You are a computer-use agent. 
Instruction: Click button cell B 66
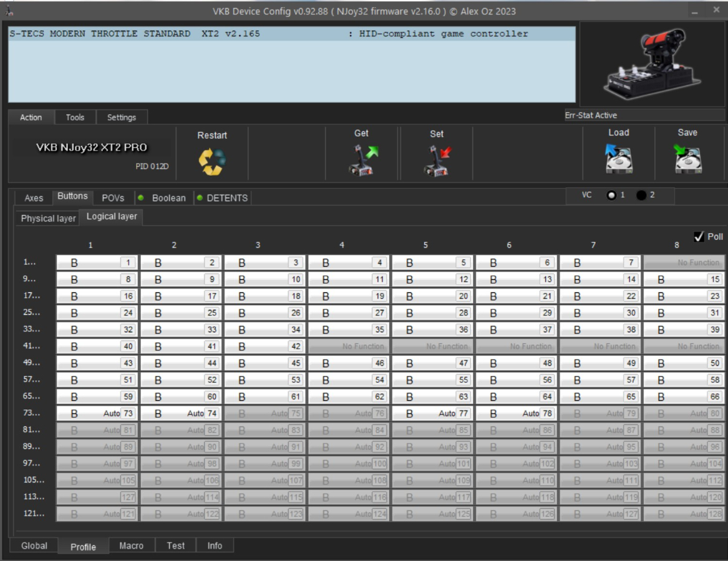(684, 396)
